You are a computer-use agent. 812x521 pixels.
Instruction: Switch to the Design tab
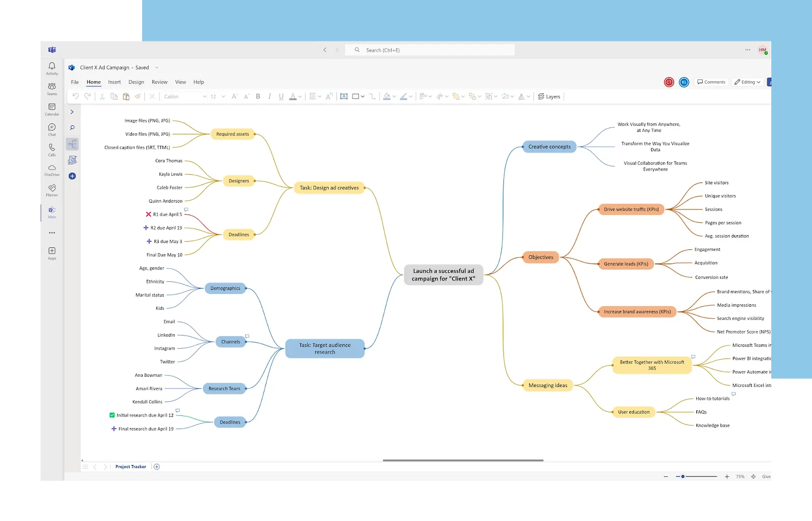(x=136, y=82)
